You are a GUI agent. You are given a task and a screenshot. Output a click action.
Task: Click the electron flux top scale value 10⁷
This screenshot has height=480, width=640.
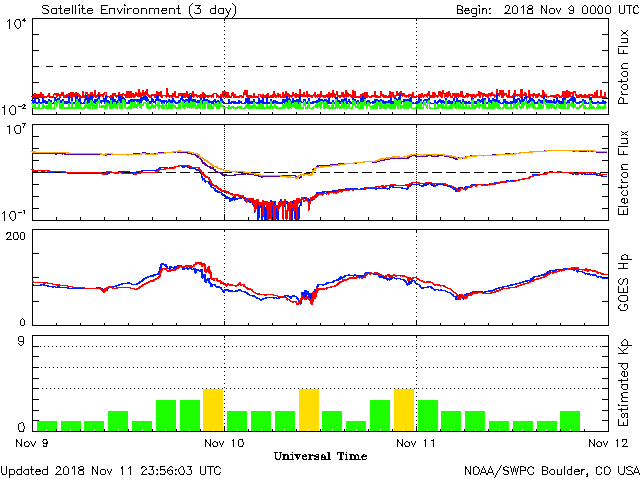(x=16, y=130)
